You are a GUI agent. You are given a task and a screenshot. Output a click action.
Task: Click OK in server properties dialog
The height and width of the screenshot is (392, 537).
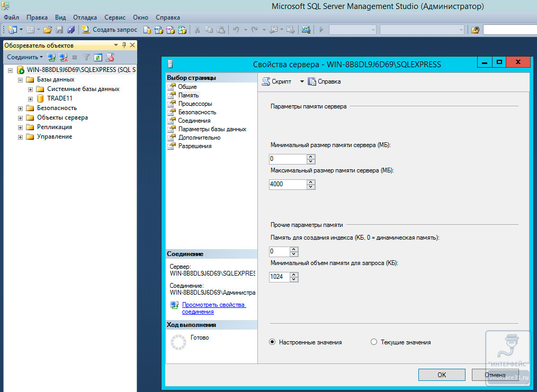pos(442,375)
